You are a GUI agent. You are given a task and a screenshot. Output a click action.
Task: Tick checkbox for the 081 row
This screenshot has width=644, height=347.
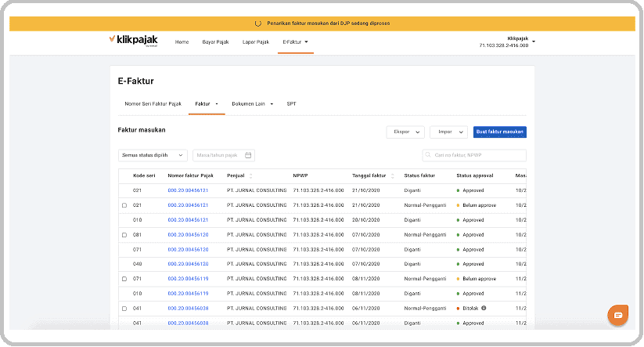(124, 235)
